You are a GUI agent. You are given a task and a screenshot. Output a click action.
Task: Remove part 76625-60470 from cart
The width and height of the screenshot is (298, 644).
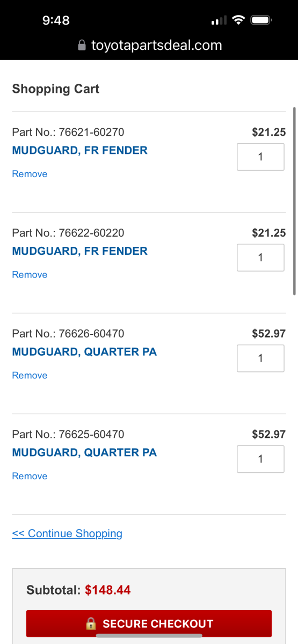click(x=30, y=477)
